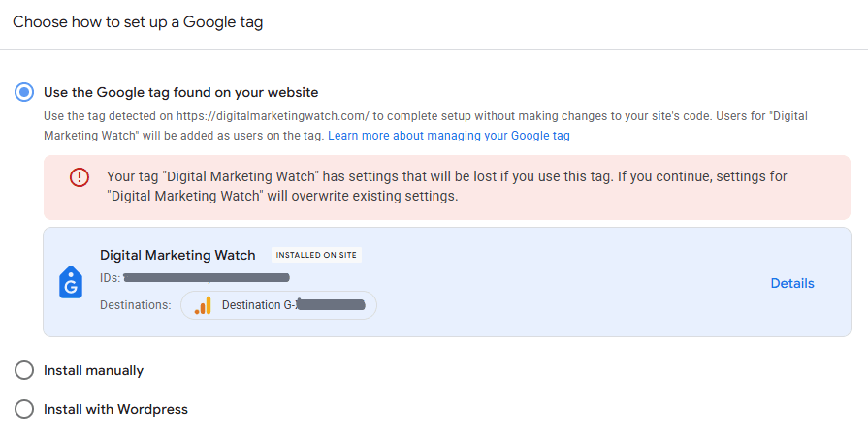The height and width of the screenshot is (438, 868).
Task: Click the settings overwrite warning message text
Action: (447, 186)
